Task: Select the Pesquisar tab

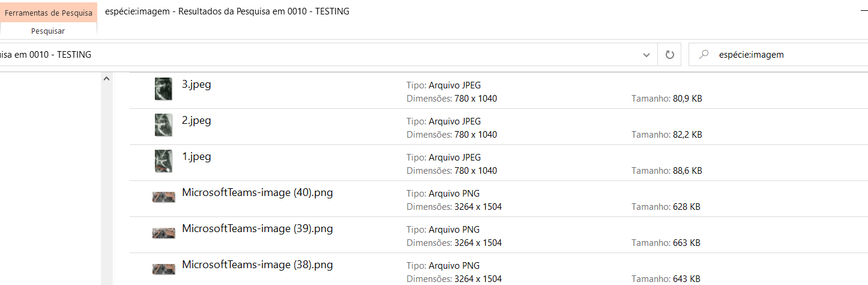Action: click(x=48, y=31)
